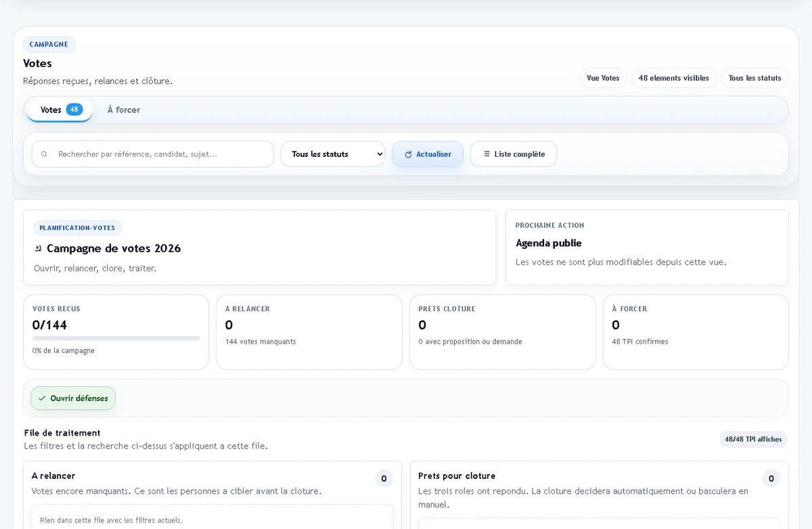Click the list icon in Liste complète
This screenshot has height=529, width=812.
pos(487,154)
